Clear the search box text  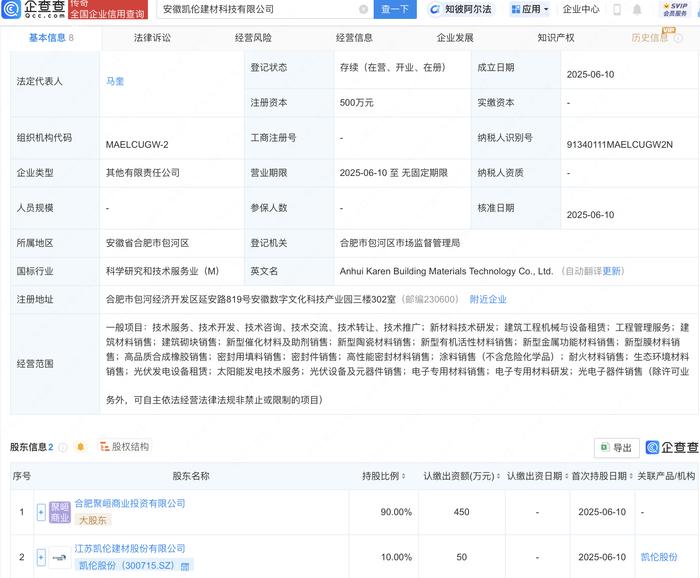[x=363, y=9]
